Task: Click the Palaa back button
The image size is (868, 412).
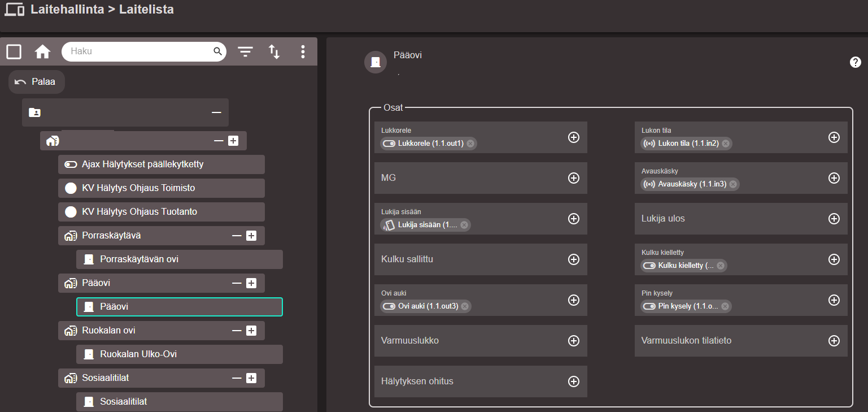Action: [x=36, y=82]
